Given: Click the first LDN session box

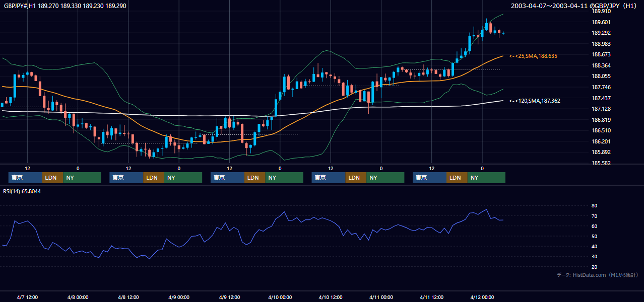Looking at the screenshot, I should click(53, 178).
